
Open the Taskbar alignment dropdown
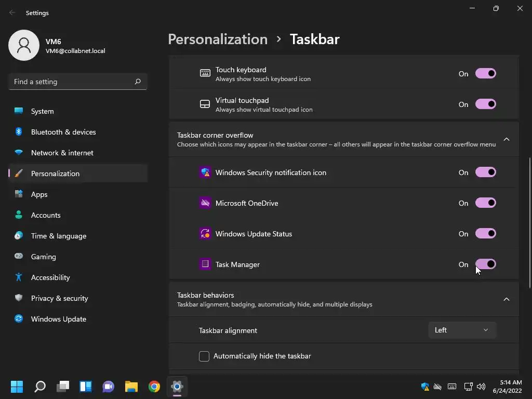click(462, 330)
